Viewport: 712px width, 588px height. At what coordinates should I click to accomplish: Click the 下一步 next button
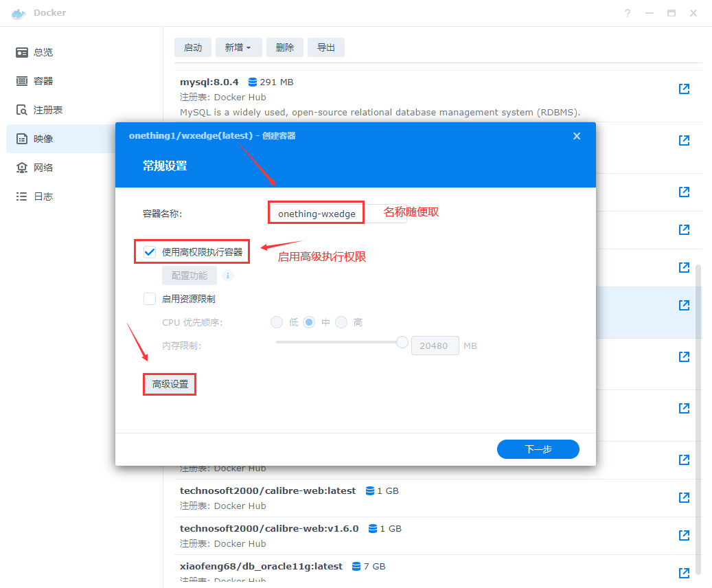[538, 449]
